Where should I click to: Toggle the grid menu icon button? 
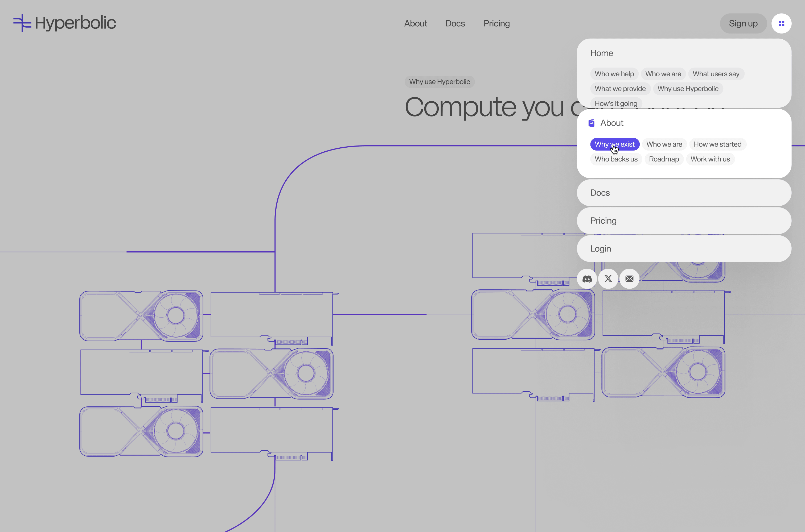[x=781, y=23]
